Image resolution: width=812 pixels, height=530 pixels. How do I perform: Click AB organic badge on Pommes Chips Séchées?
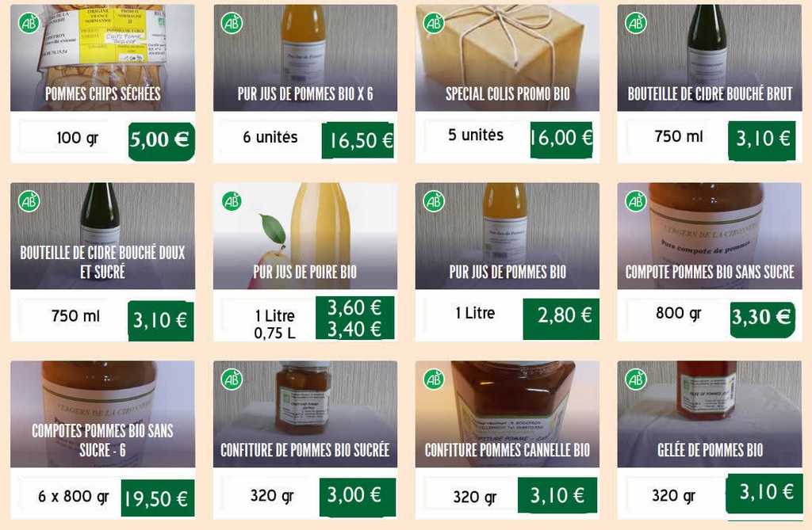pos(29,23)
